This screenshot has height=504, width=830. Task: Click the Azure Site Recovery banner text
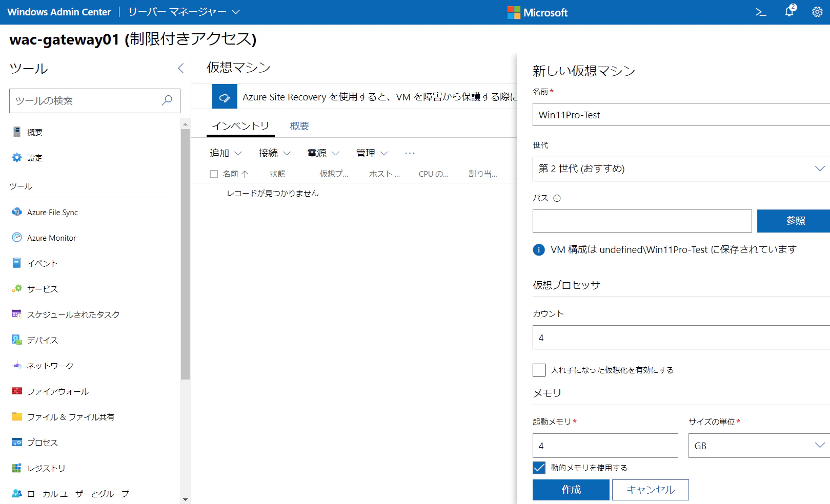(380, 97)
